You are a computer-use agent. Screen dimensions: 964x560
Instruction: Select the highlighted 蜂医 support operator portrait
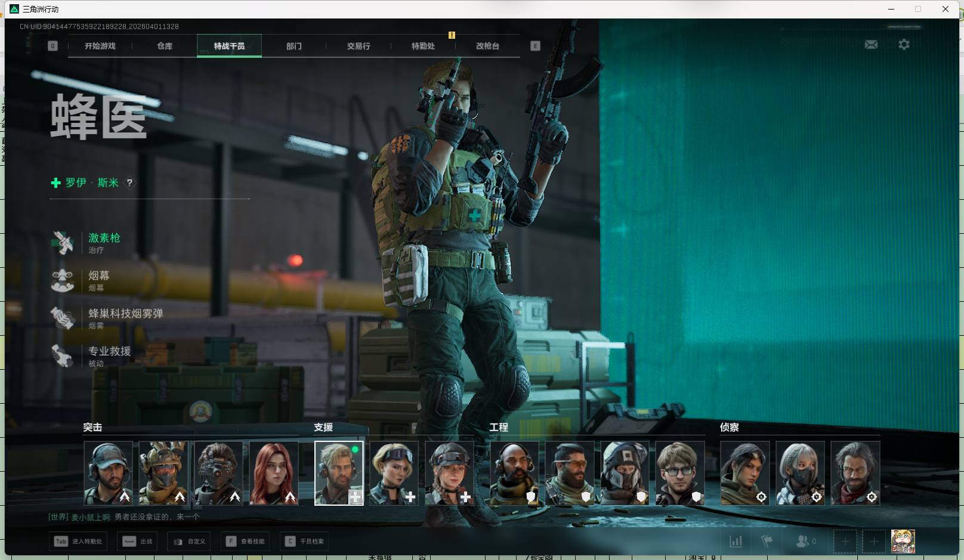pos(339,473)
